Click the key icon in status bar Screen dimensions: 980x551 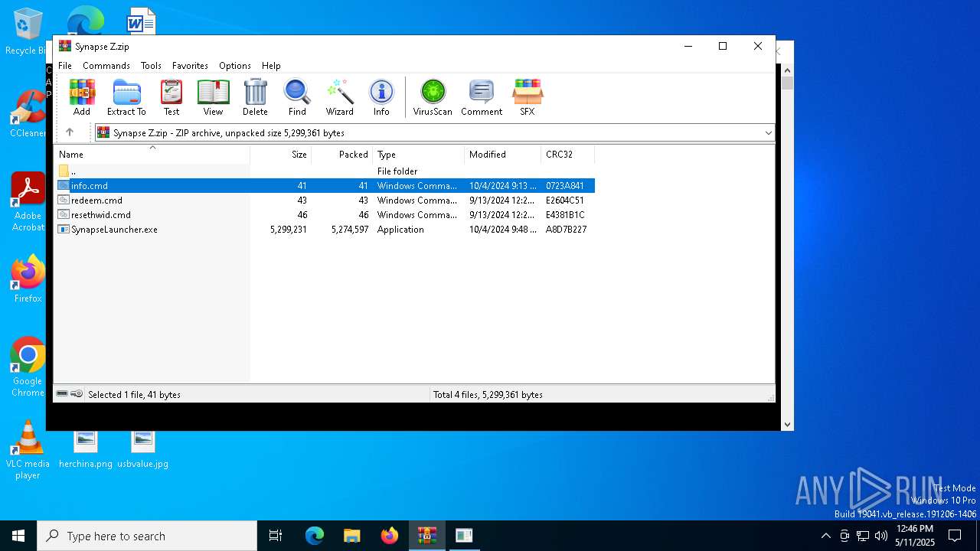point(77,394)
